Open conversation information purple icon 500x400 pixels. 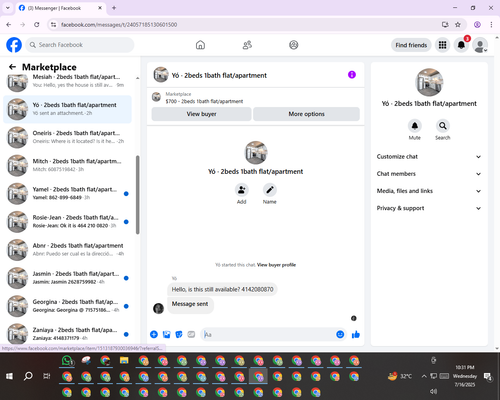(352, 75)
